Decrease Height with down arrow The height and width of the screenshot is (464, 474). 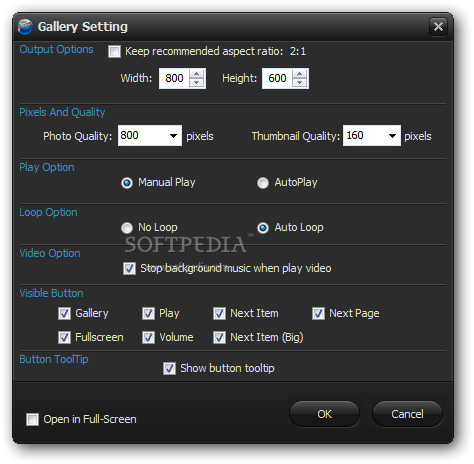click(x=300, y=83)
